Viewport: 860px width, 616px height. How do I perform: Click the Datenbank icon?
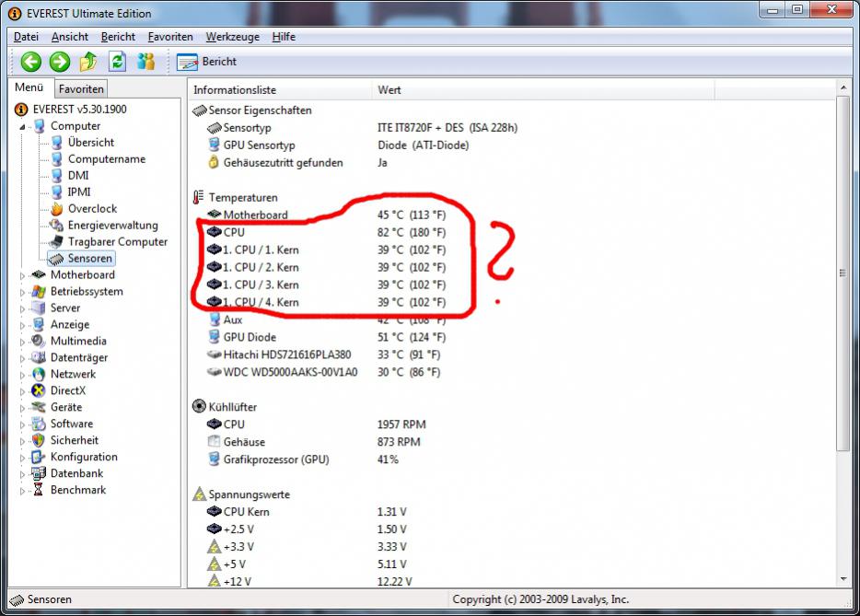(x=39, y=473)
